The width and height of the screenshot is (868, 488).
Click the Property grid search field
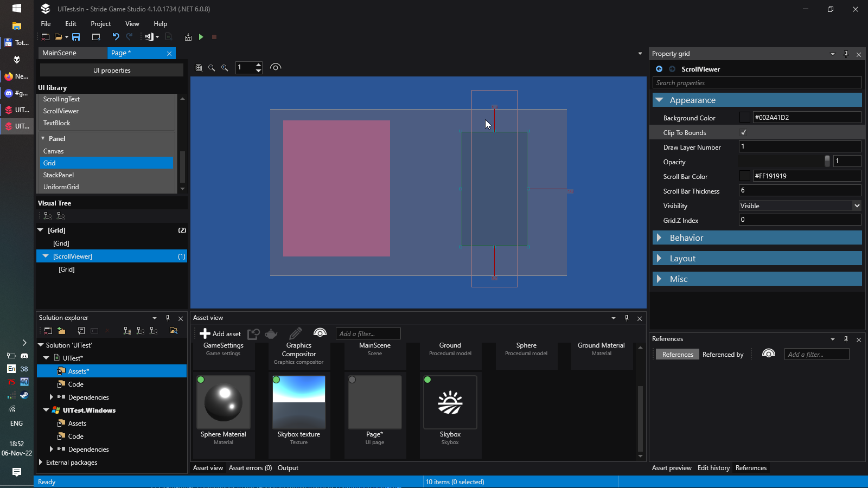pos(757,82)
